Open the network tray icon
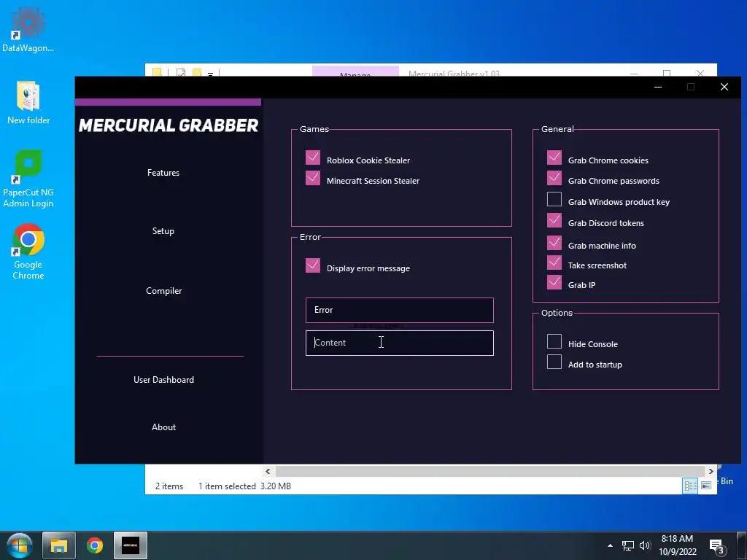Viewport: 747px width, 560px height. click(x=628, y=545)
